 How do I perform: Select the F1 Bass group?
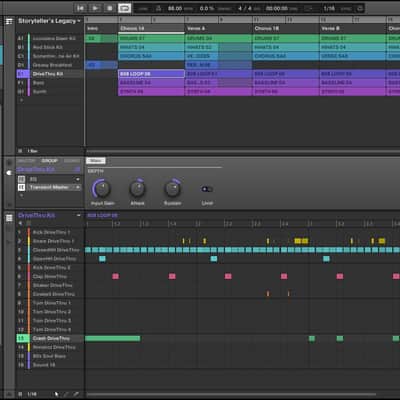pyautogui.click(x=49, y=83)
